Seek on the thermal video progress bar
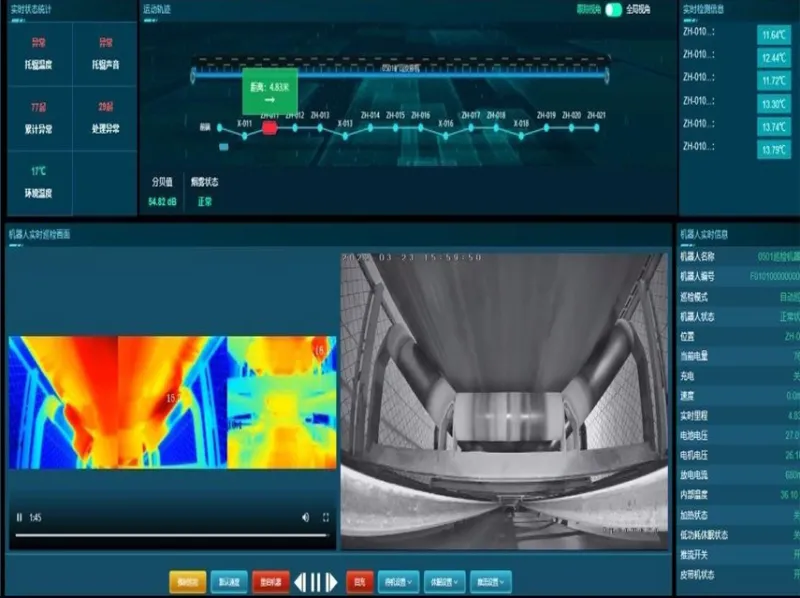The image size is (800, 598). point(171,535)
